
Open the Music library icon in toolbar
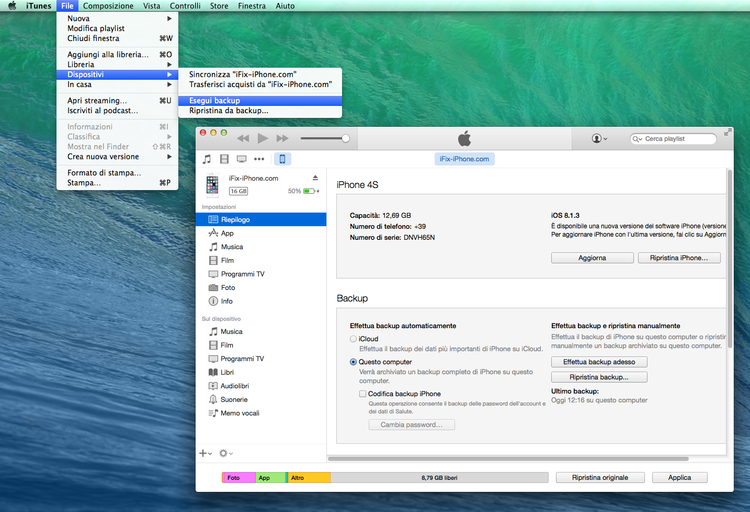207,159
